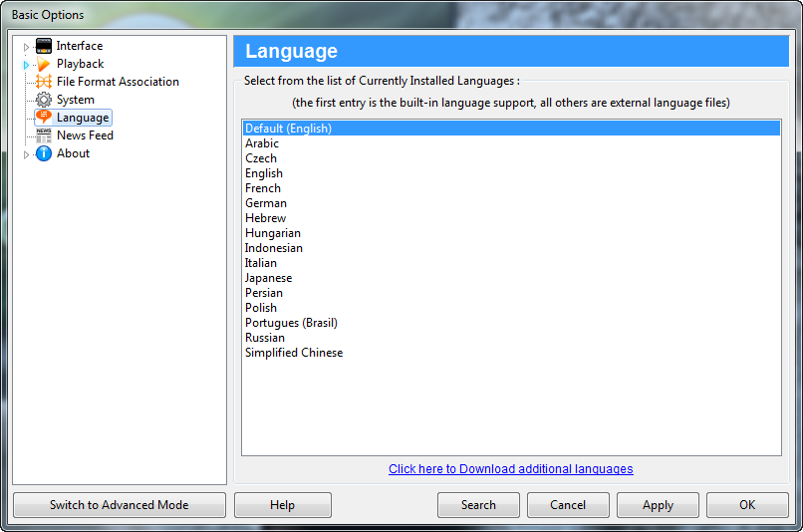
Task: Click the Cancel button
Action: [568, 505]
